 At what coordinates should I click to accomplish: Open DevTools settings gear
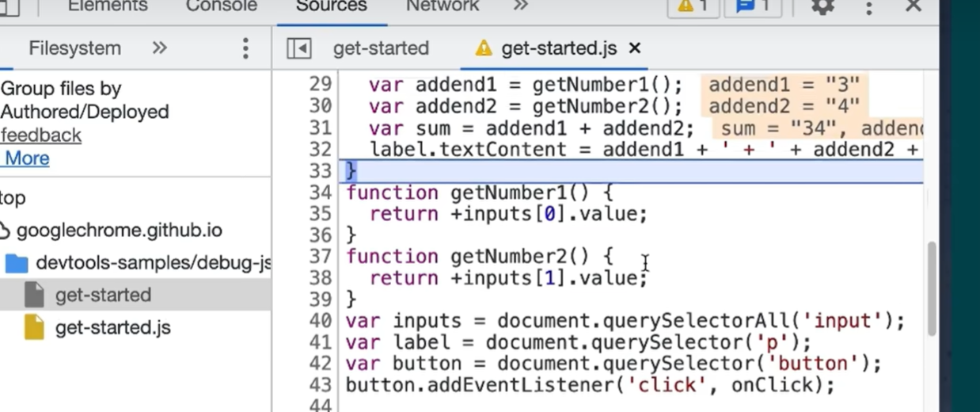click(x=823, y=6)
